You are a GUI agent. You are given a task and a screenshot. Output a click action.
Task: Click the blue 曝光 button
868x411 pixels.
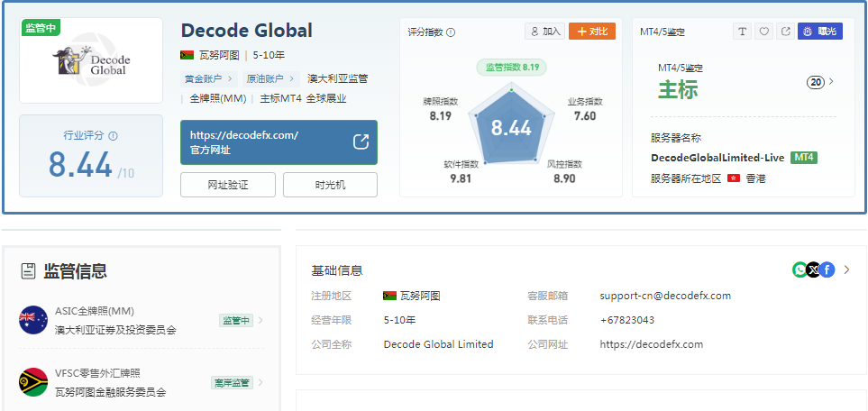pyautogui.click(x=820, y=32)
